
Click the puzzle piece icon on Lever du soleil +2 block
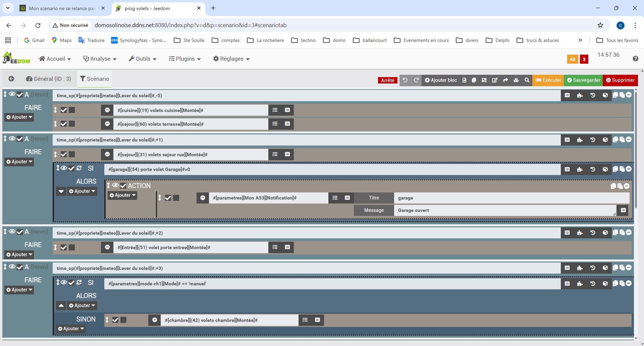[580, 233]
